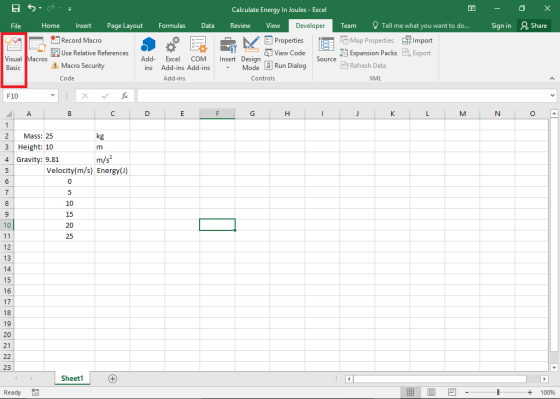
Task: Click Export XML
Action: [416, 53]
